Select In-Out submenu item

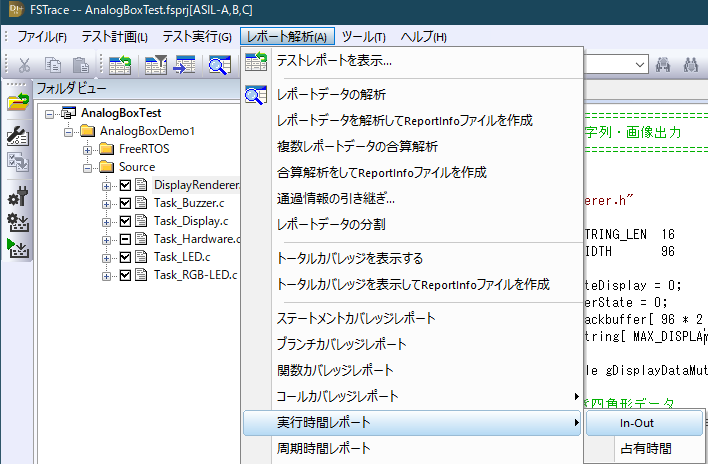[644, 423]
